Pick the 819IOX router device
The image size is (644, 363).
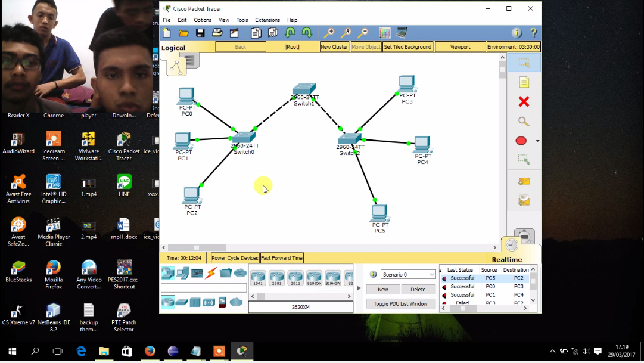[x=314, y=278]
